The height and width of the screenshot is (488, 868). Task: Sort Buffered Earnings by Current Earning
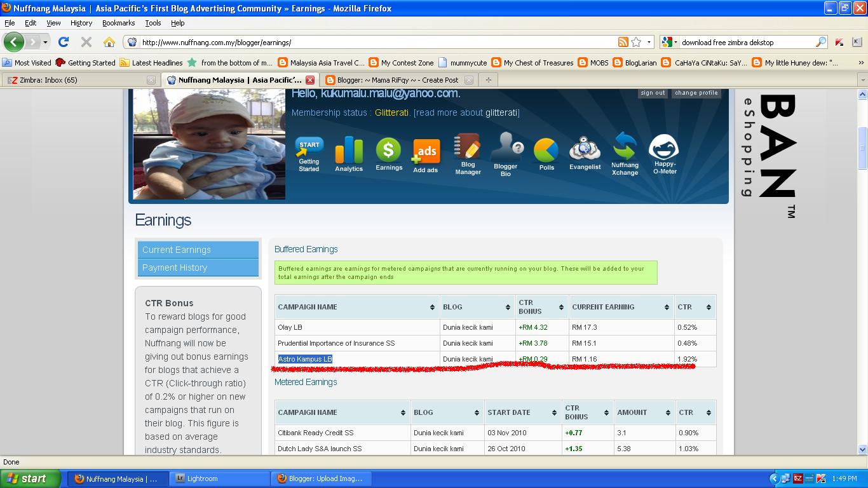pos(621,307)
